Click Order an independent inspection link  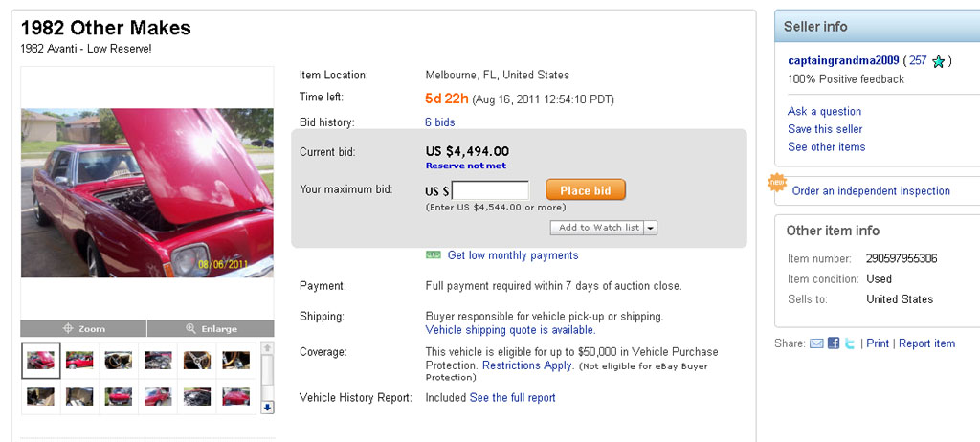point(870,190)
